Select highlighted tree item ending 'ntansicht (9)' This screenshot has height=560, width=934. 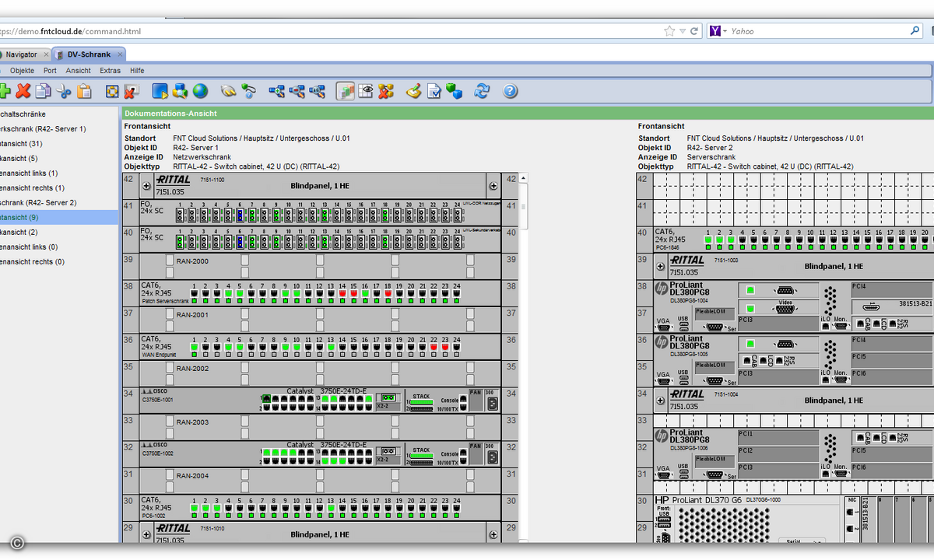pos(59,218)
